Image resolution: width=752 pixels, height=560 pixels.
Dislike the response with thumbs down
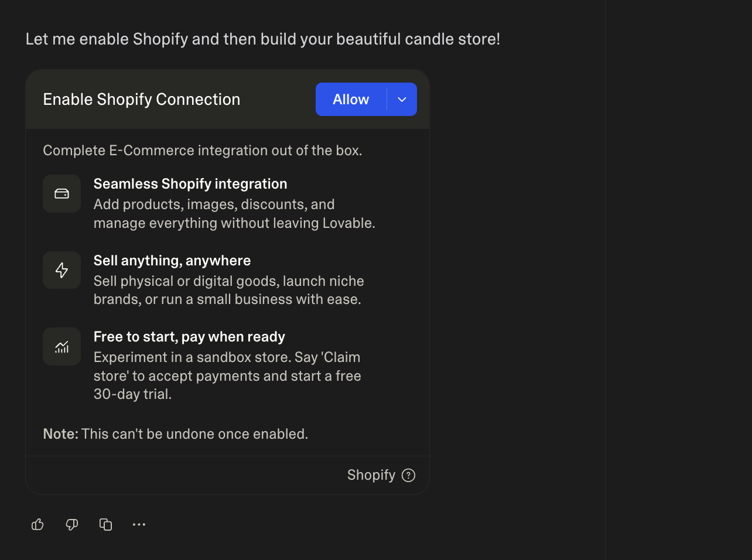[x=71, y=524]
